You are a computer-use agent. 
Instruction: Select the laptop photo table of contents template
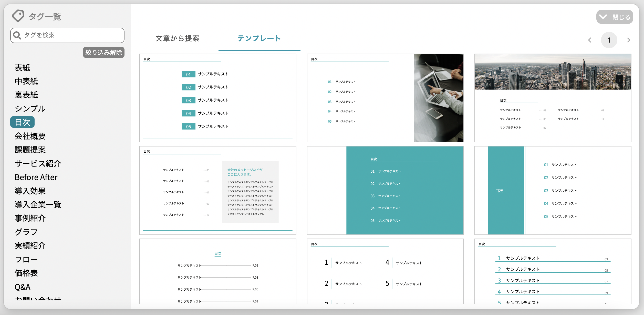pos(385,98)
